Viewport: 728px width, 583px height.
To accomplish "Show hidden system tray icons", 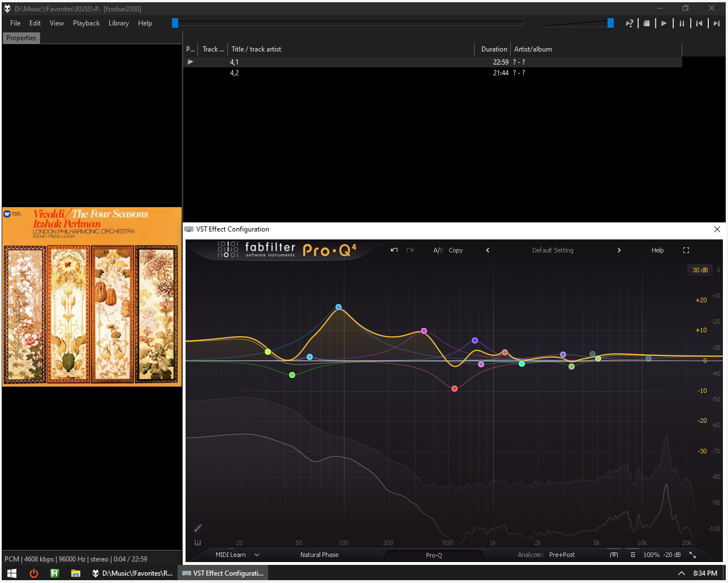I will click(x=682, y=573).
